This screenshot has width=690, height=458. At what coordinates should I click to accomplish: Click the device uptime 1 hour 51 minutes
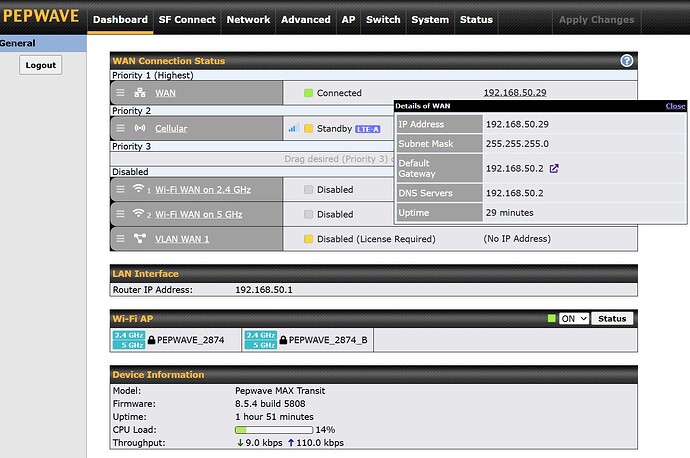coord(274,417)
